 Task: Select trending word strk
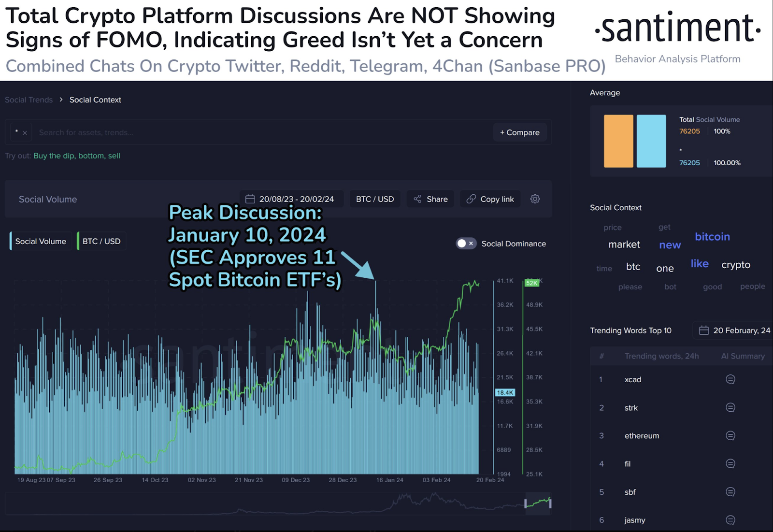click(631, 407)
